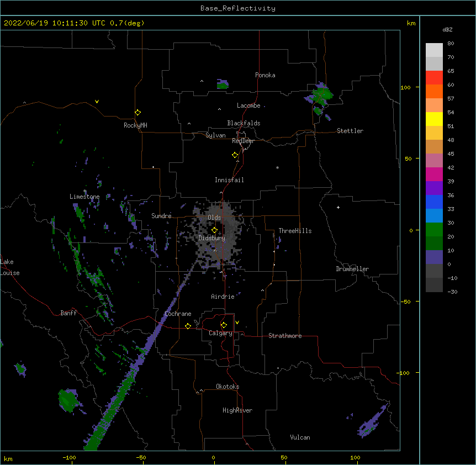The height and width of the screenshot is (465, 476).
Task: Select the yellow 54 dBZ legend swatch
Action: coord(434,119)
